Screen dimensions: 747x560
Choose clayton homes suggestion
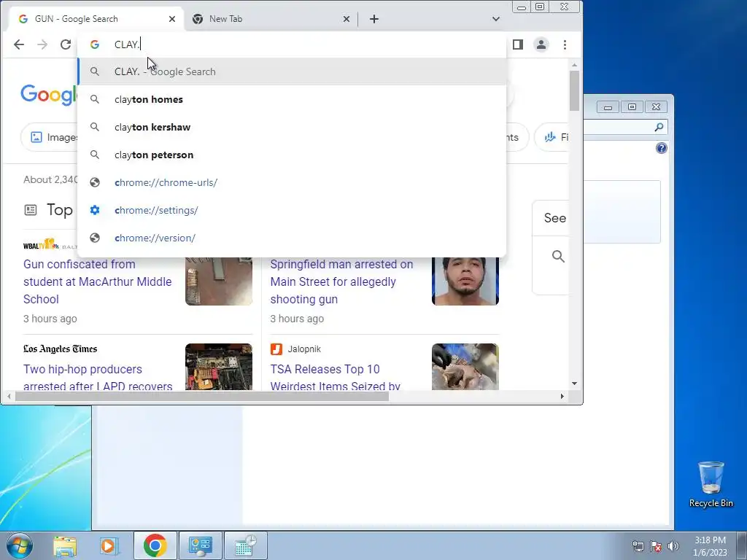(x=292, y=99)
